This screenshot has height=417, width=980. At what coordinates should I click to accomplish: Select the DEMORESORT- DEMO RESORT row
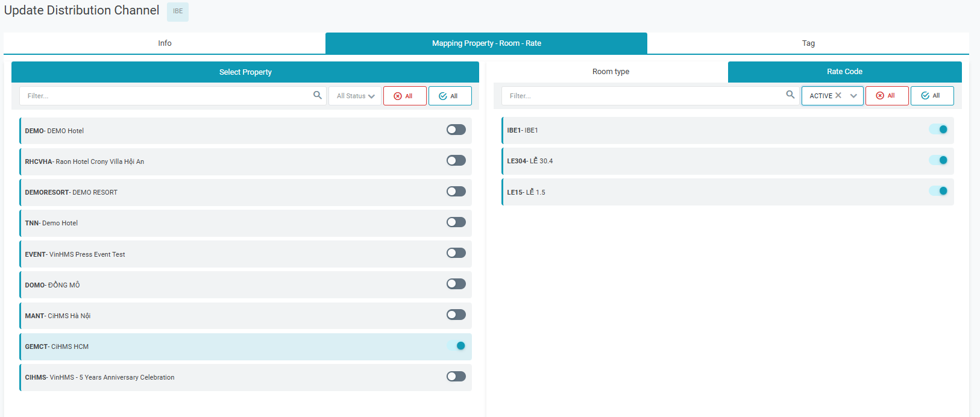245,192
